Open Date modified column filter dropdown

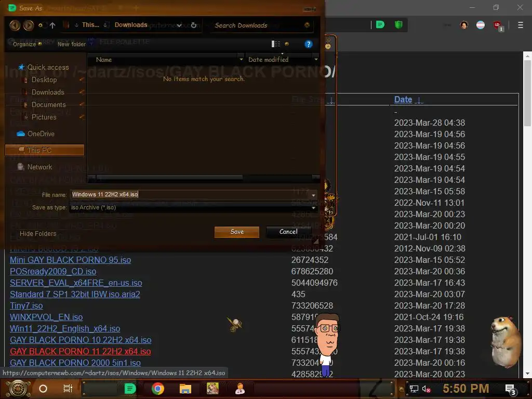pos(316,59)
